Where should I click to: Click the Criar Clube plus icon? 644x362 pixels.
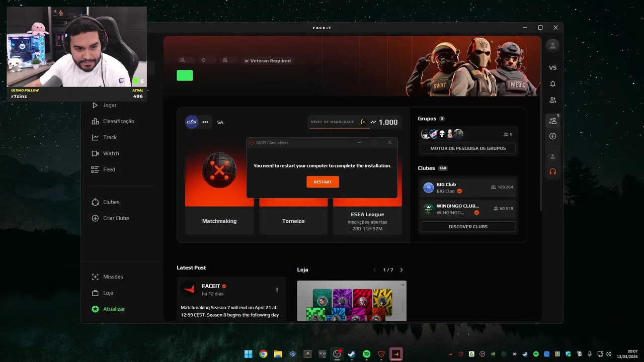[95, 218]
